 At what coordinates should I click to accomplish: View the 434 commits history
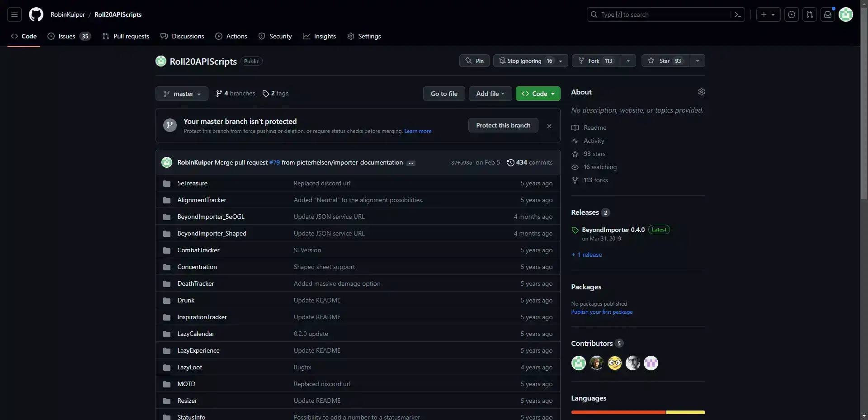(529, 162)
